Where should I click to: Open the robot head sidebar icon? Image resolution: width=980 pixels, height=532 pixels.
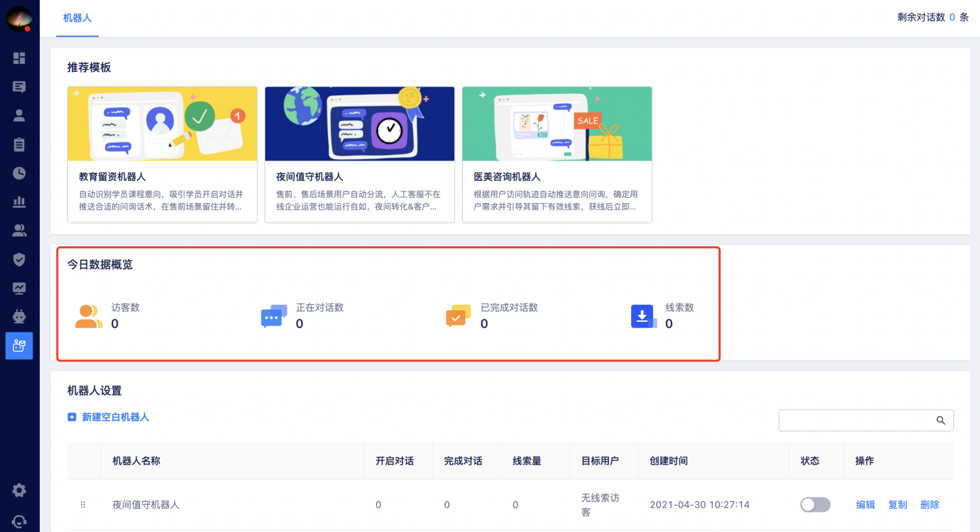[19, 317]
